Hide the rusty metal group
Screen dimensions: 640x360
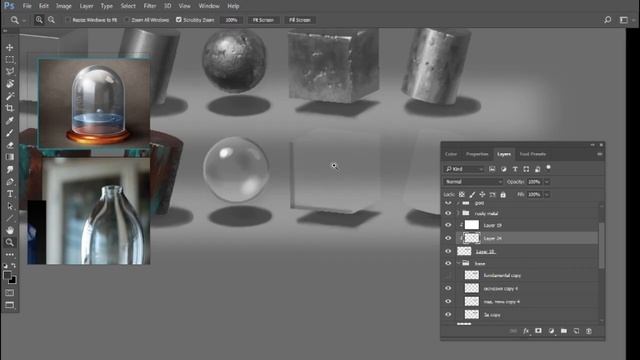(448, 213)
